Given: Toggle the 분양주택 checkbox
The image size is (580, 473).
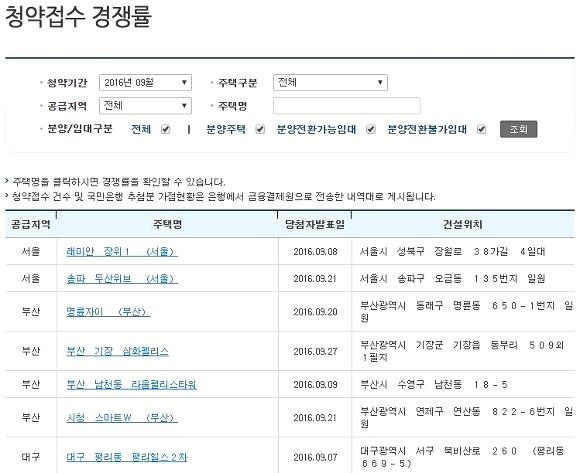Looking at the screenshot, I should click(260, 129).
